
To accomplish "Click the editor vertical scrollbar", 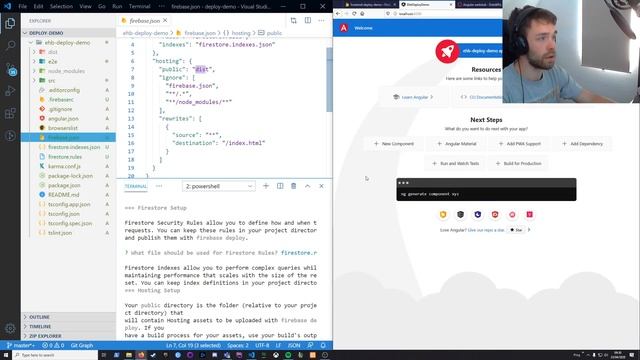I will (x=329, y=80).
